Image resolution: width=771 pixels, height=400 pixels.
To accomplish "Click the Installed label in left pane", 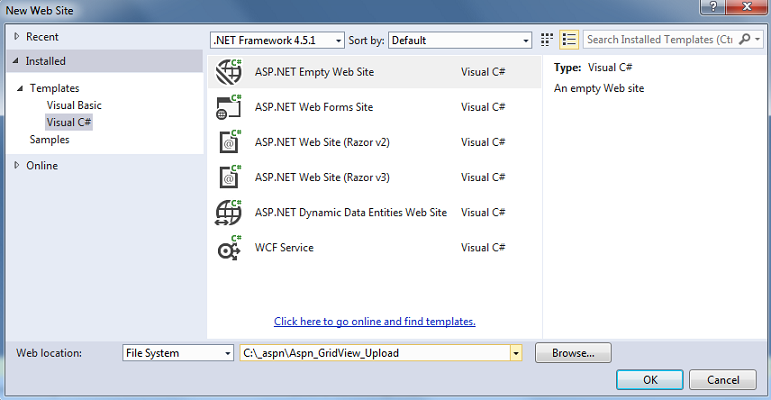I will tap(45, 61).
